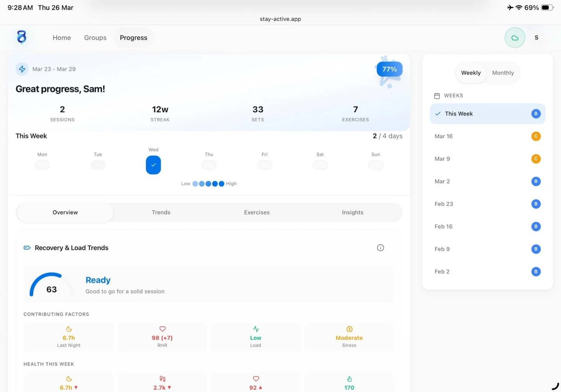Navigate to Home
The height and width of the screenshot is (392, 561).
coord(62,38)
